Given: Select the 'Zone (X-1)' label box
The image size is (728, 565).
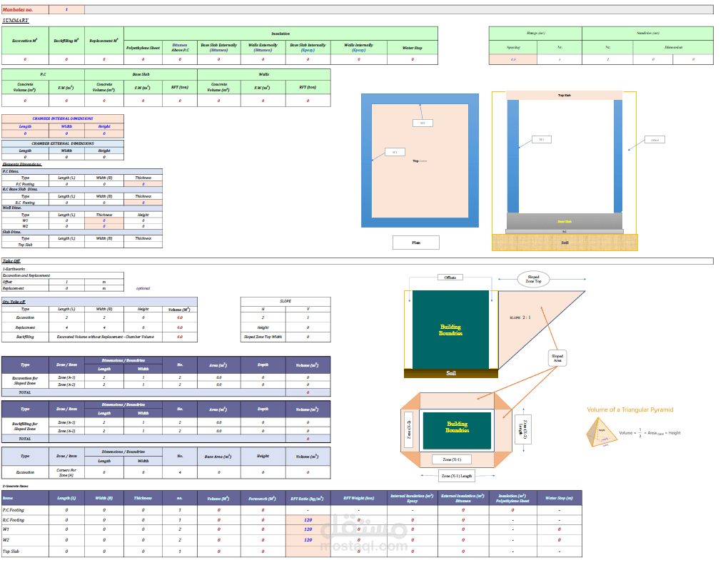Looking at the screenshot, I should pos(452,459).
